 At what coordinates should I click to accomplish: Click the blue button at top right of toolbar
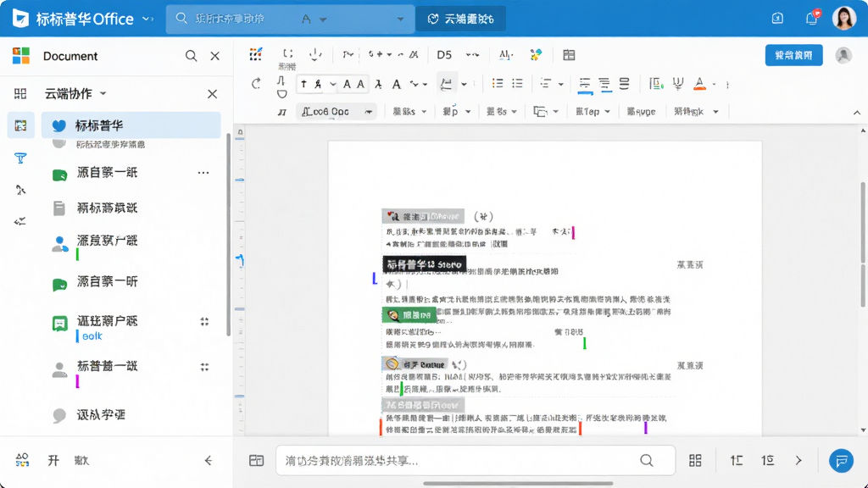793,55
